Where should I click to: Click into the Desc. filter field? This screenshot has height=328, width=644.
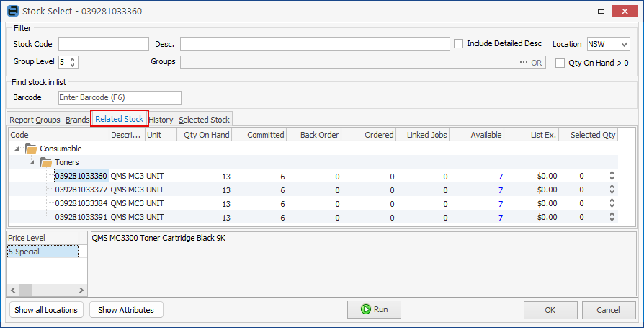tap(315, 44)
